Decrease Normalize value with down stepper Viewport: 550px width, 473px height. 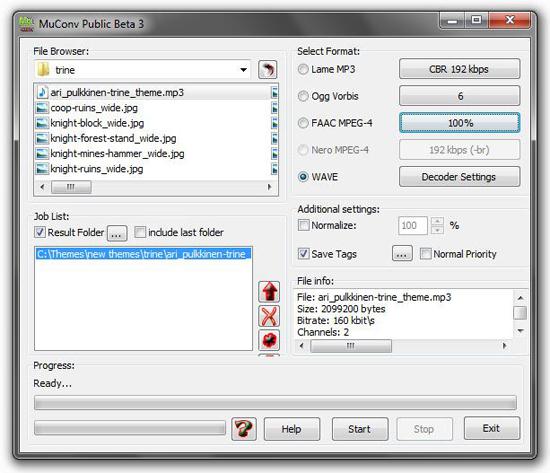[437, 230]
